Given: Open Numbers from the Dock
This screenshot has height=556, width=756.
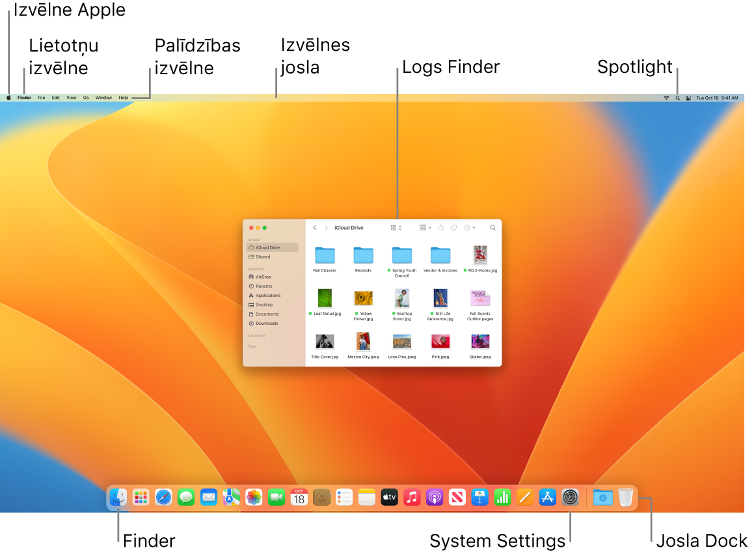Looking at the screenshot, I should [502, 497].
